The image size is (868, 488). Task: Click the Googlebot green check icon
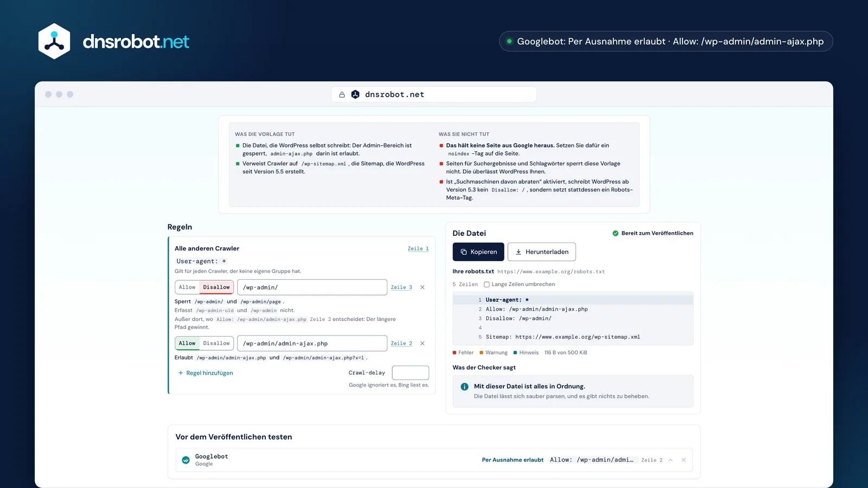186,460
